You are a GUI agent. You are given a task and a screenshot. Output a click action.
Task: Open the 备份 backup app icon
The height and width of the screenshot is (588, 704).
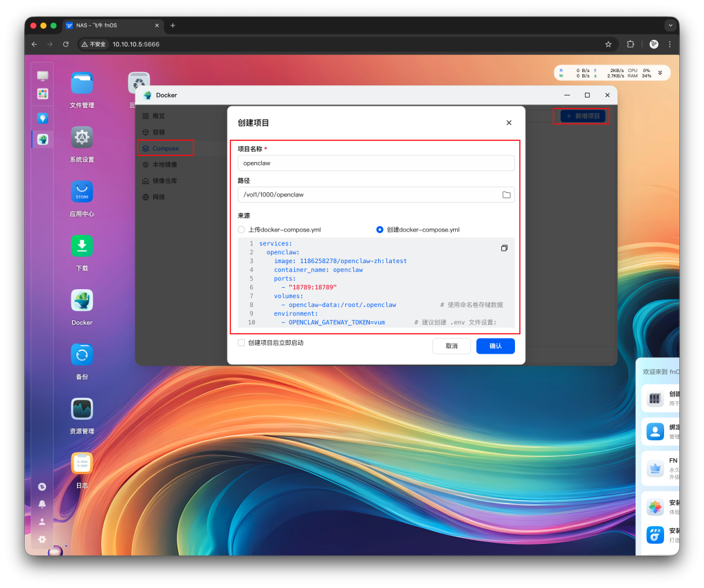click(82, 355)
